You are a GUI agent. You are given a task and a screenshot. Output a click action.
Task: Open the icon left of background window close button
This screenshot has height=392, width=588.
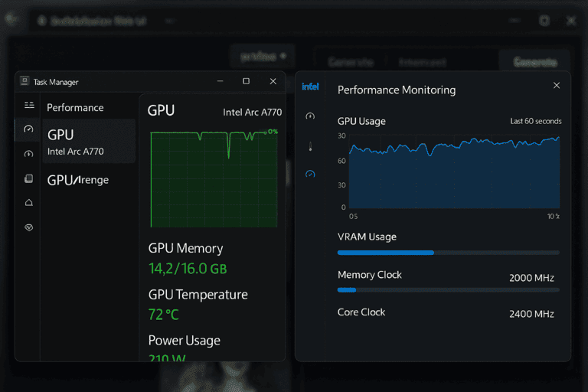[544, 21]
